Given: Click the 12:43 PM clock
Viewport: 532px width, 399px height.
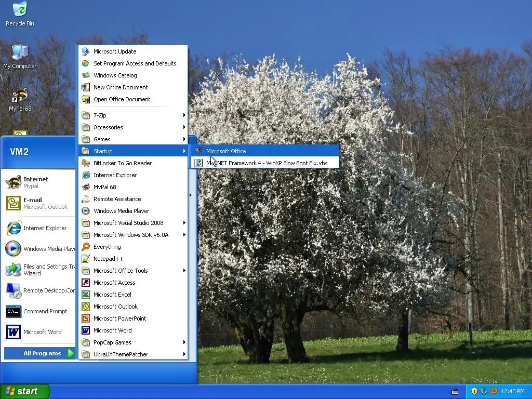Looking at the screenshot, I should coord(512,391).
